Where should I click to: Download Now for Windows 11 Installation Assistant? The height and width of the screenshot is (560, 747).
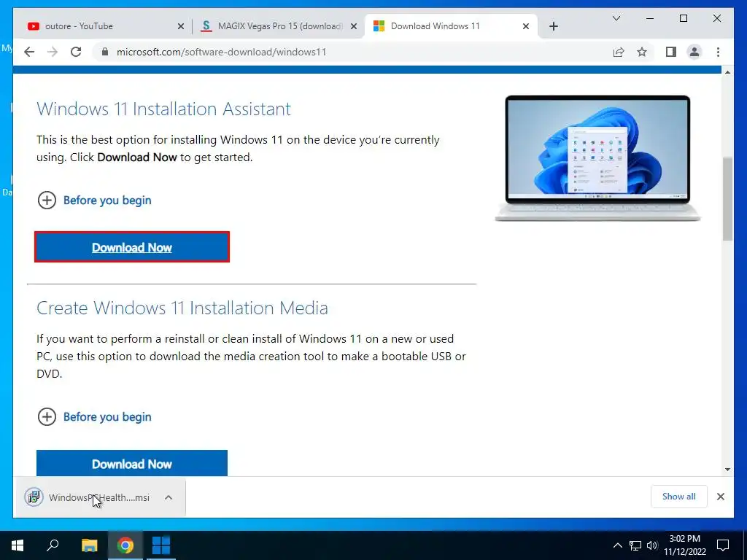[x=132, y=247]
